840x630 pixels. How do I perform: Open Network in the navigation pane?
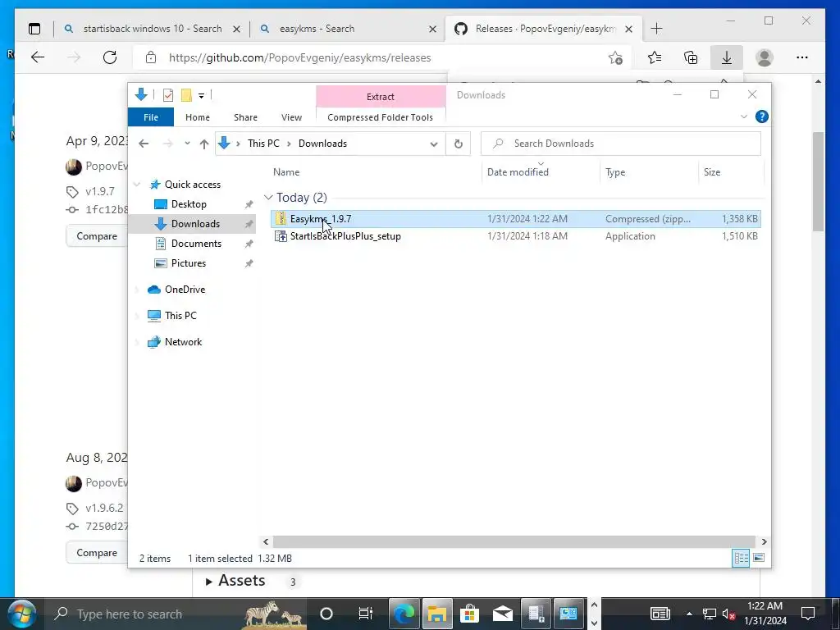pos(183,342)
